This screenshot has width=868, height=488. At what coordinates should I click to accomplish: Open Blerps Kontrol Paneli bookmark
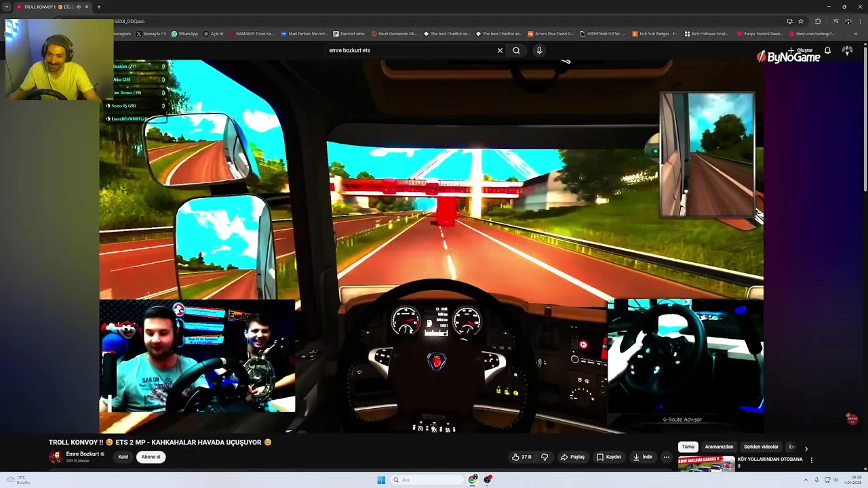point(759,34)
